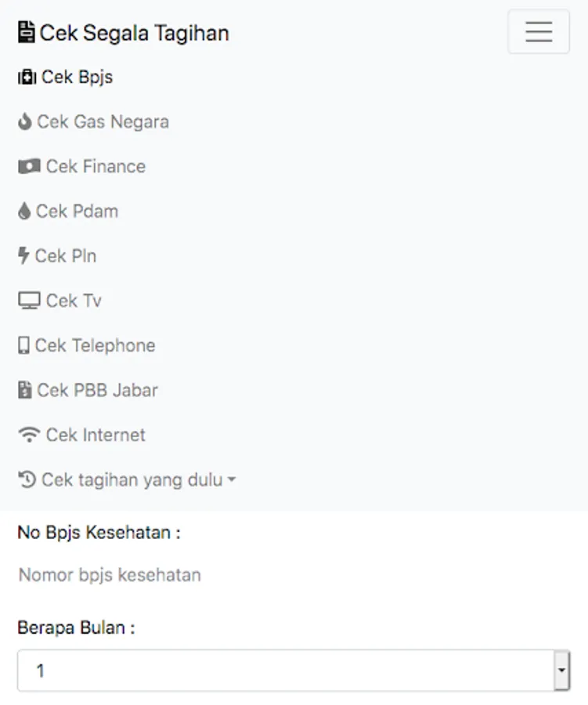The height and width of the screenshot is (705, 588).
Task: Click the history clock icon
Action: (x=27, y=479)
